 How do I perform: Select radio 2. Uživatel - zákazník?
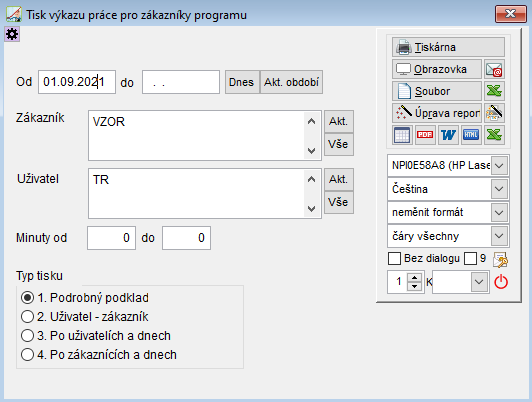(x=27, y=317)
